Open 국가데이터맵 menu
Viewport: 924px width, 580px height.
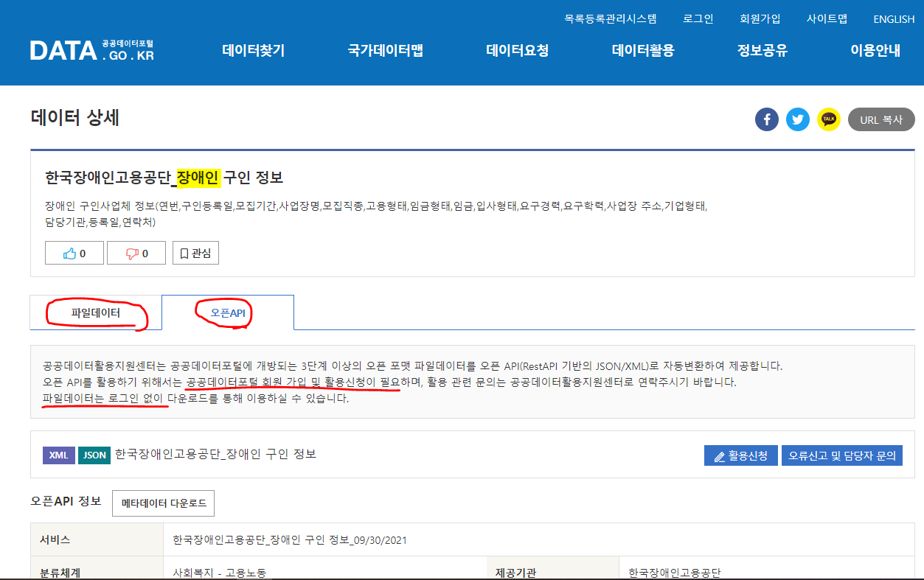386,51
